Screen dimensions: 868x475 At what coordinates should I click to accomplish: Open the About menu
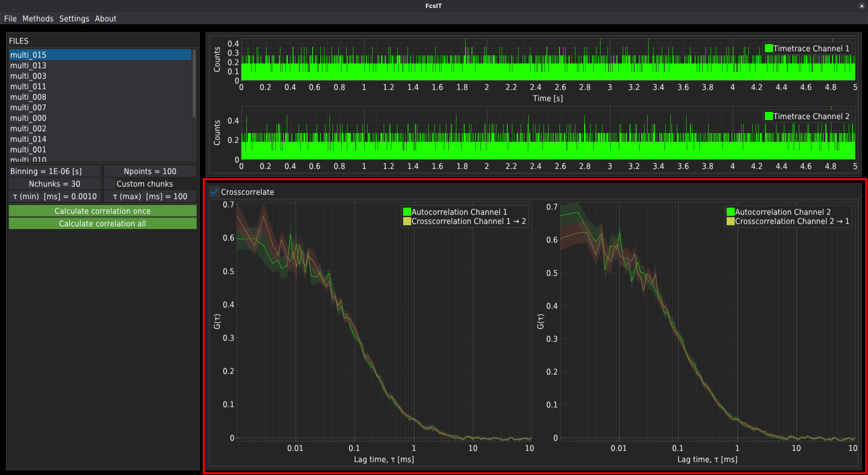click(105, 19)
